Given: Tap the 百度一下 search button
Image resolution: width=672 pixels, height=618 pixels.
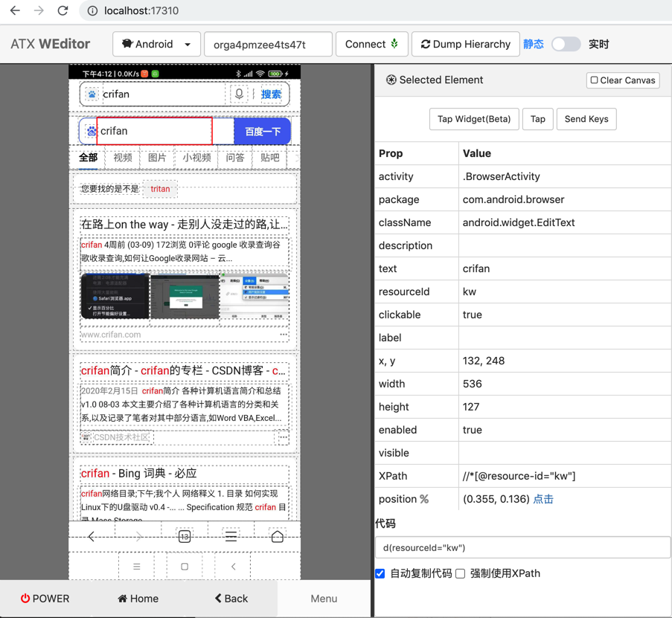Looking at the screenshot, I should point(262,131).
